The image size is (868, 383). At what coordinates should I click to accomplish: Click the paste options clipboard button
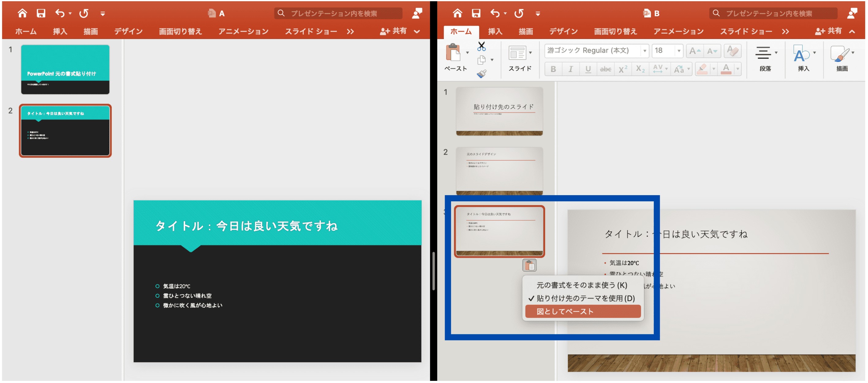pyautogui.click(x=529, y=265)
